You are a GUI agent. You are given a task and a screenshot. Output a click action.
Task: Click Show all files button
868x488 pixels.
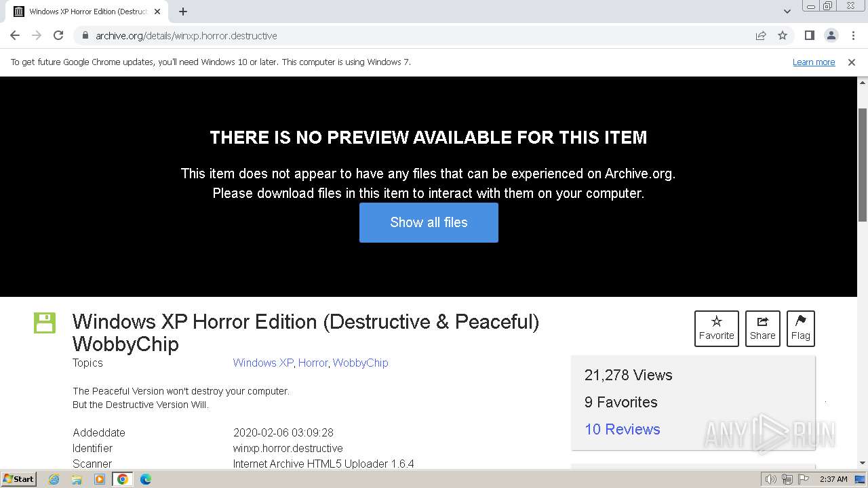pyautogui.click(x=429, y=222)
